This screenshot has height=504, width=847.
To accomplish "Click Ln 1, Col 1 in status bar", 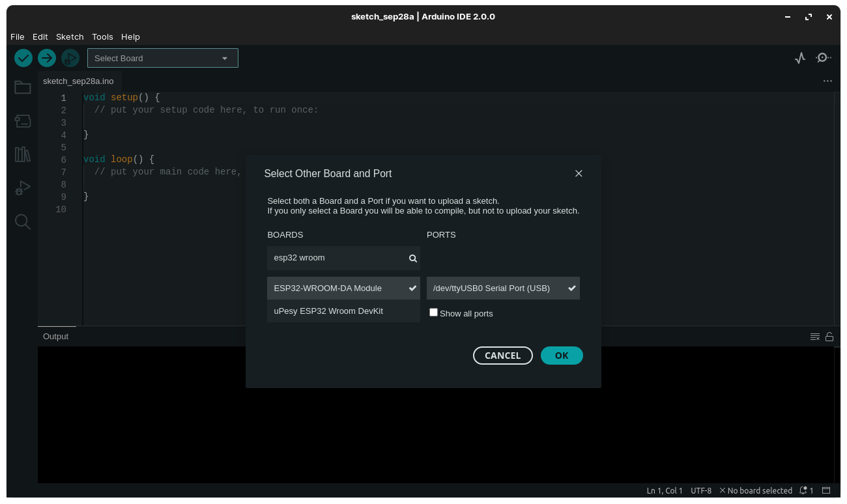I will [665, 490].
